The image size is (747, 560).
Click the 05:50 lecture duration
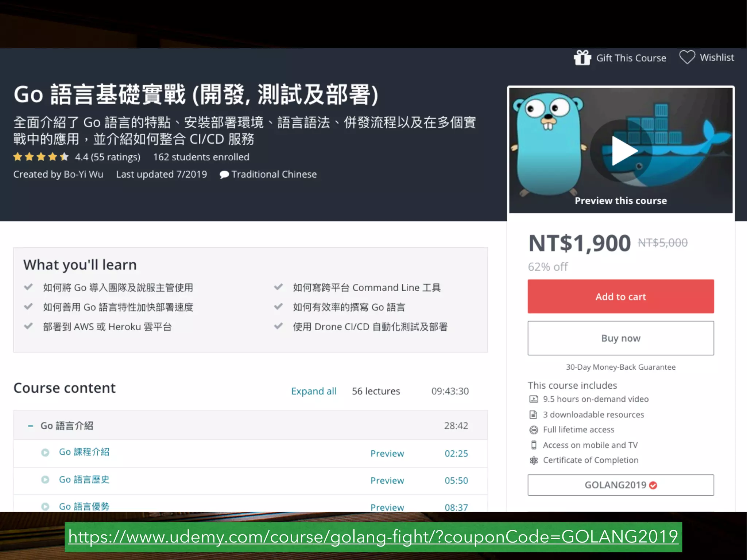point(456,481)
